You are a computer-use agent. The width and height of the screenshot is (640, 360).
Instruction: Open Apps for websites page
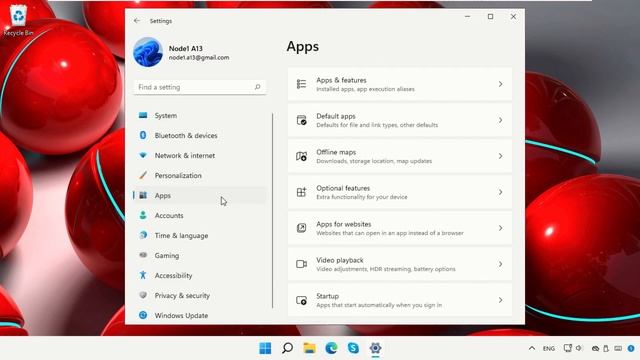(400, 228)
